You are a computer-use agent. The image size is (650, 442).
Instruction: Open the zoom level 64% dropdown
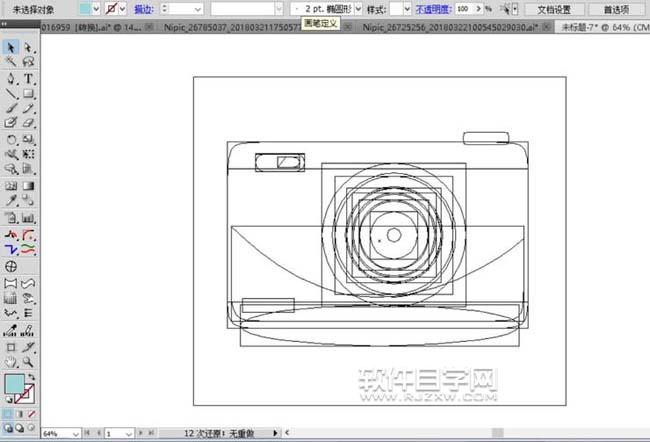click(x=78, y=434)
